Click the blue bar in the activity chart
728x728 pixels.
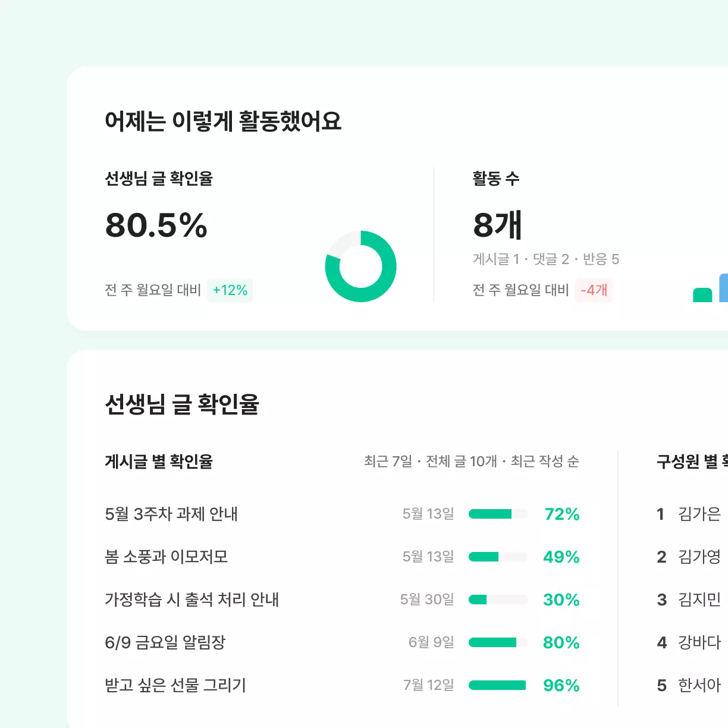point(724,288)
